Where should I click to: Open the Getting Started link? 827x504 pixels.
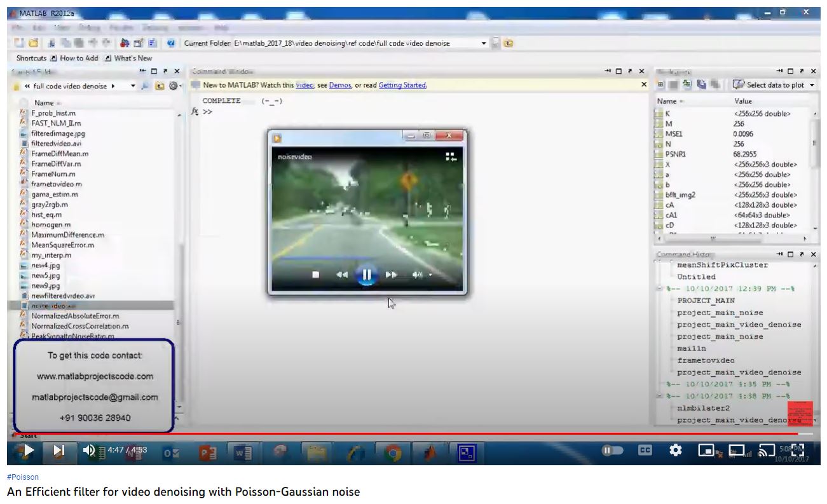click(x=402, y=85)
